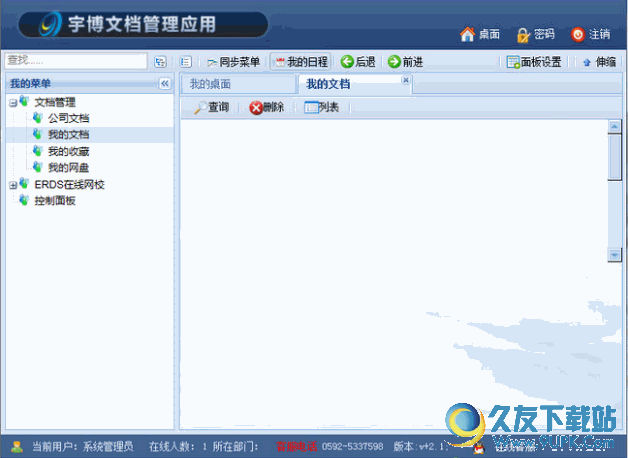Image resolution: width=628 pixels, height=458 pixels.
Task: Click the 公司文档 node icon
Action: pyautogui.click(x=38, y=118)
